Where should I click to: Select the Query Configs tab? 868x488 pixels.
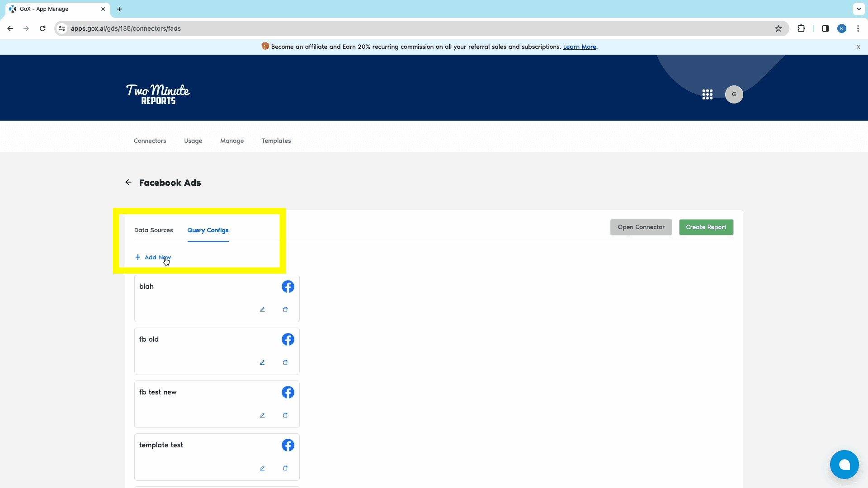tap(208, 230)
